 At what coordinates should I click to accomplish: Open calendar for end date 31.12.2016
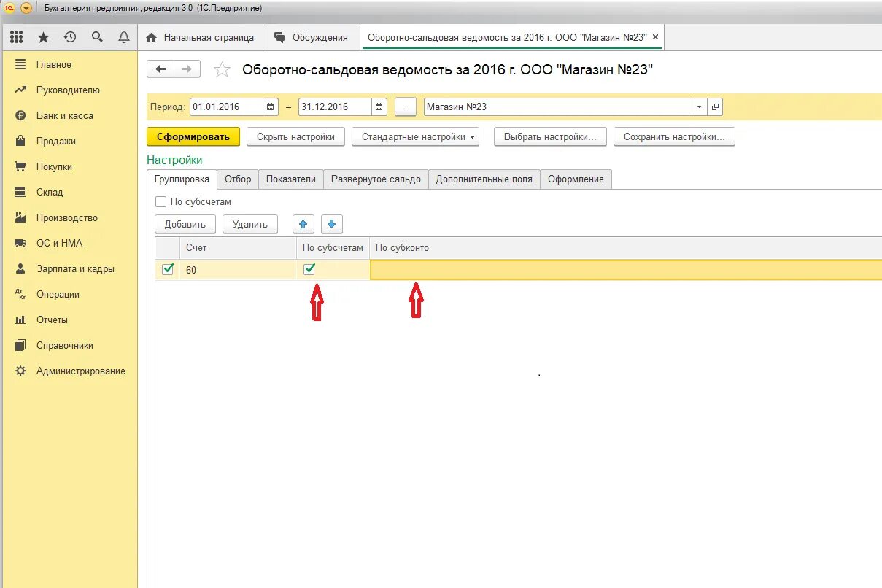[x=379, y=107]
